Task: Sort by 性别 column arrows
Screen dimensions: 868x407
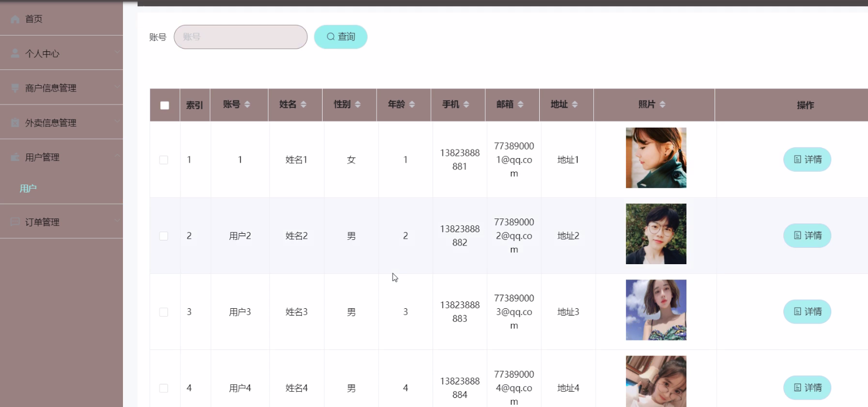Action: 358,104
